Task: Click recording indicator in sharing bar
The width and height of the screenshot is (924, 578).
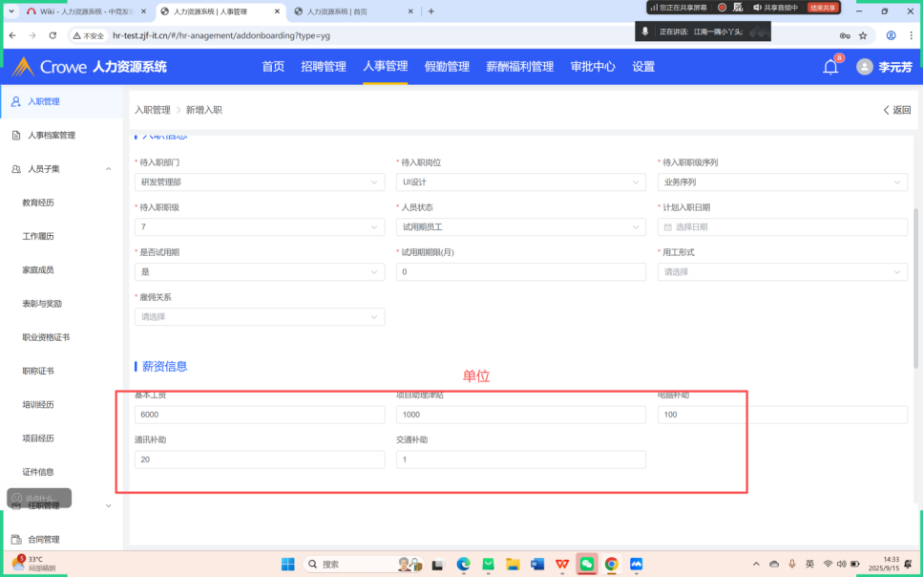Action: 722,8
